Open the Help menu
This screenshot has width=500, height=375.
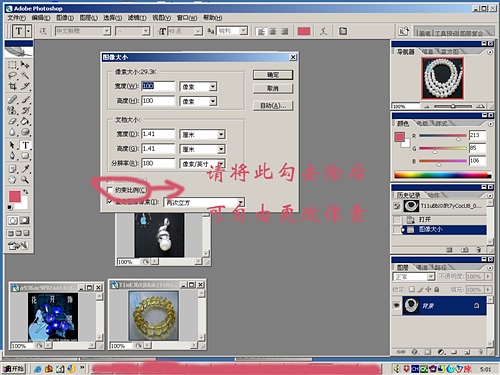(x=213, y=18)
